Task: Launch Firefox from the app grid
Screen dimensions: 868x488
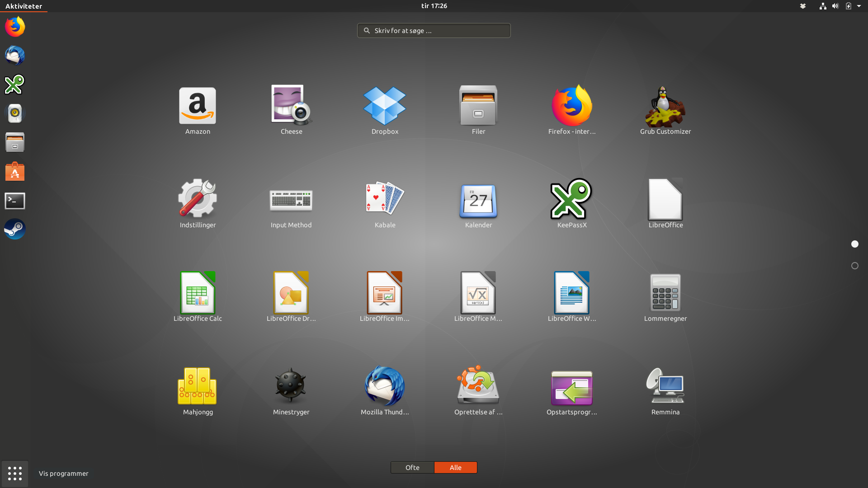Action: tap(572, 110)
